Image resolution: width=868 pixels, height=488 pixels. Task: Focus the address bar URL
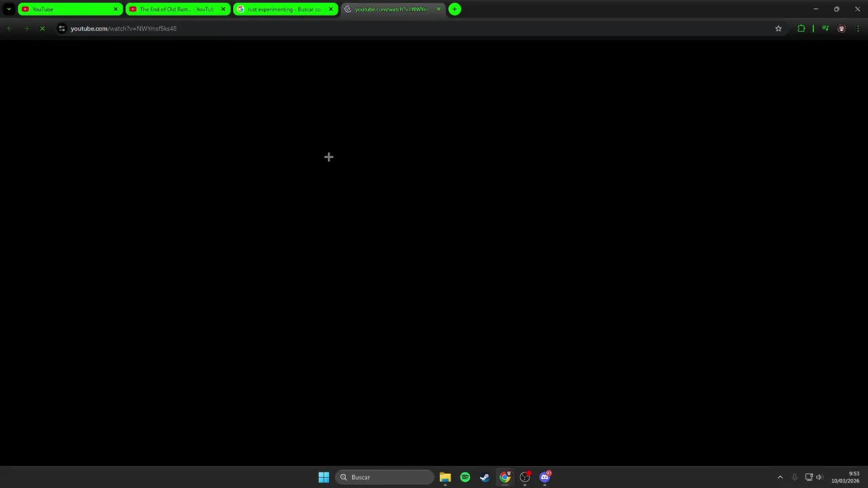(123, 28)
